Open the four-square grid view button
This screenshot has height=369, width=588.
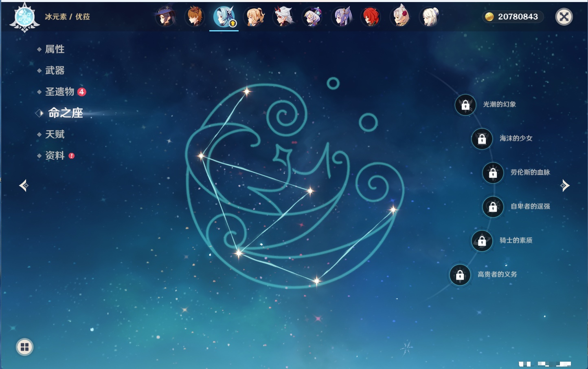(x=24, y=347)
